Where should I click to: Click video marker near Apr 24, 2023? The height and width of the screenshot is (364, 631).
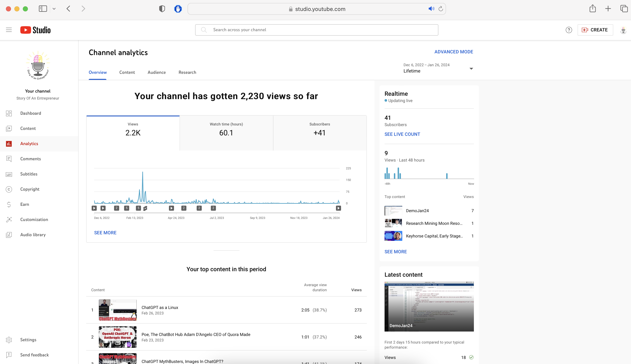171,208
